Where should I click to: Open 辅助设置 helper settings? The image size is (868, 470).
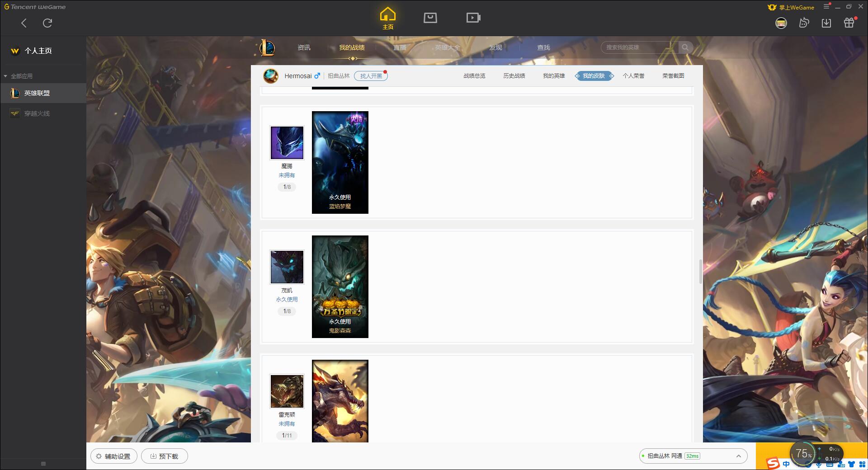113,456
